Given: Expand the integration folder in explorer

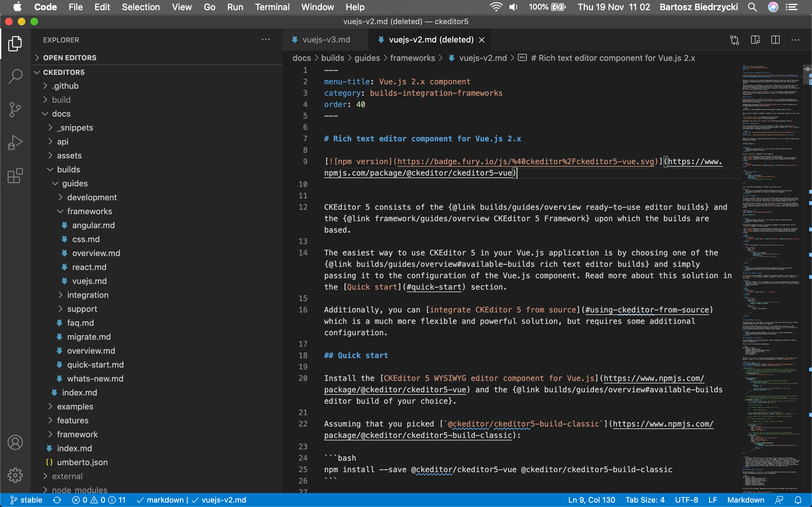Looking at the screenshot, I should (x=87, y=294).
